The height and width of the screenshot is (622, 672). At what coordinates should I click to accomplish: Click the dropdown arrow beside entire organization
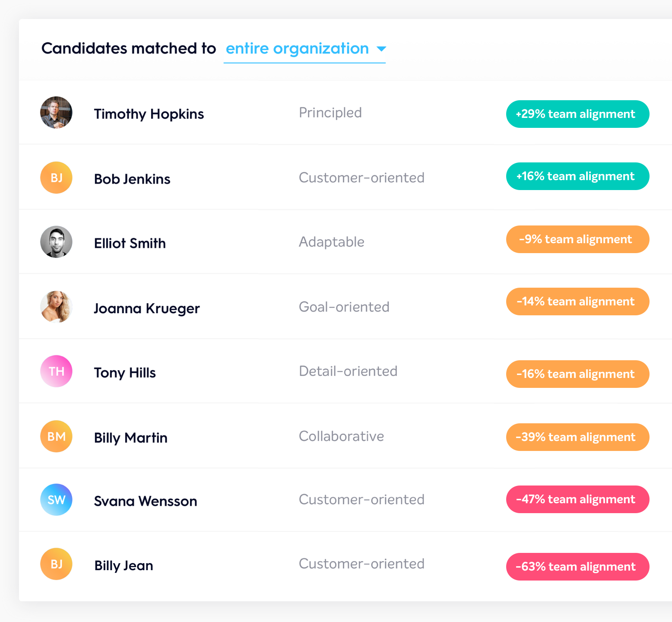point(381,49)
